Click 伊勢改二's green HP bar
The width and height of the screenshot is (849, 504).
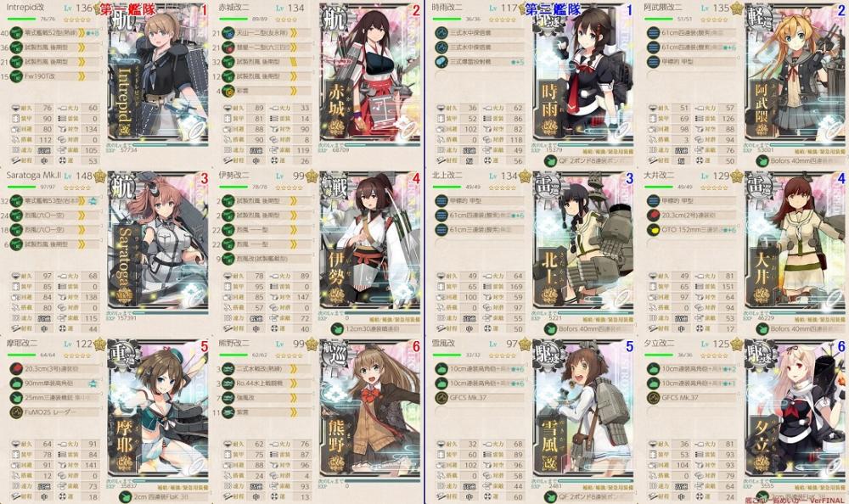tap(232, 188)
